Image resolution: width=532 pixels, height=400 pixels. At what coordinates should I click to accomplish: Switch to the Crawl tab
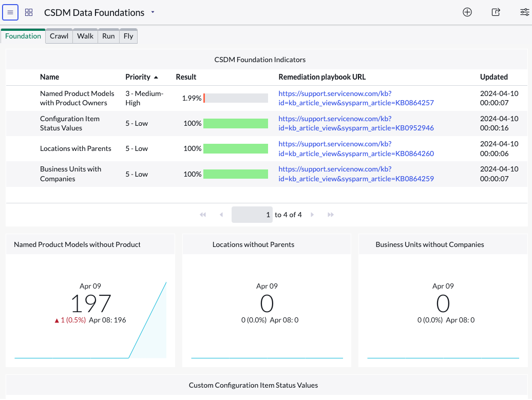(59, 36)
